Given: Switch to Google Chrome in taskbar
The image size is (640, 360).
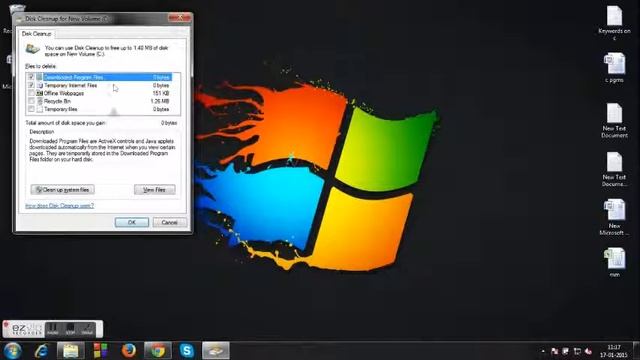Looking at the screenshot, I should pos(158,351).
